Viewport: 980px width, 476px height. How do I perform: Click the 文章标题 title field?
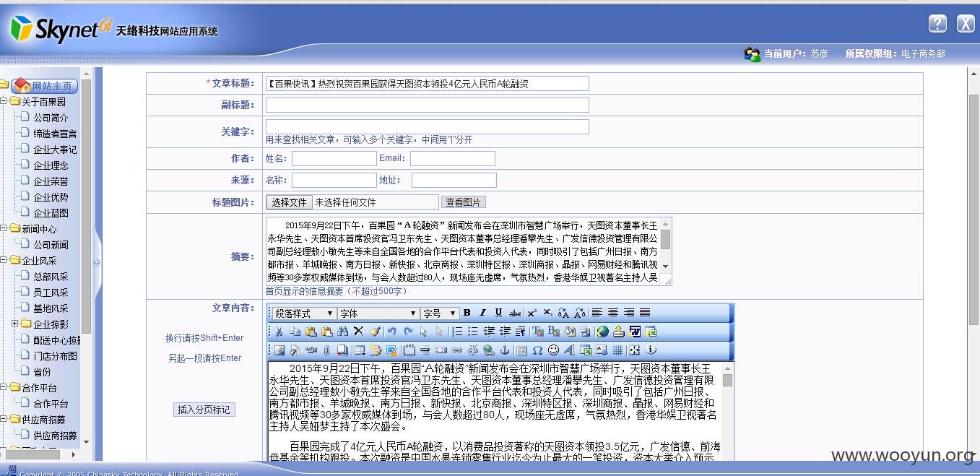coord(427,84)
